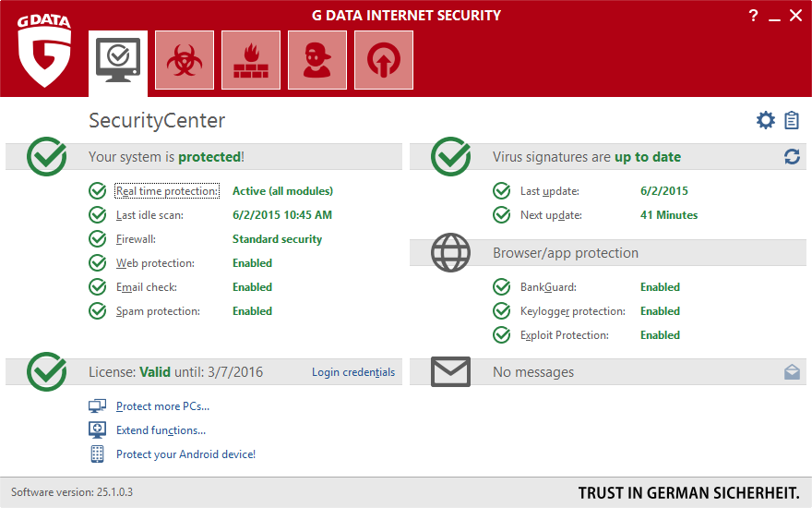812x508 pixels.
Task: Click the open envelope messages icon
Action: [x=792, y=372]
